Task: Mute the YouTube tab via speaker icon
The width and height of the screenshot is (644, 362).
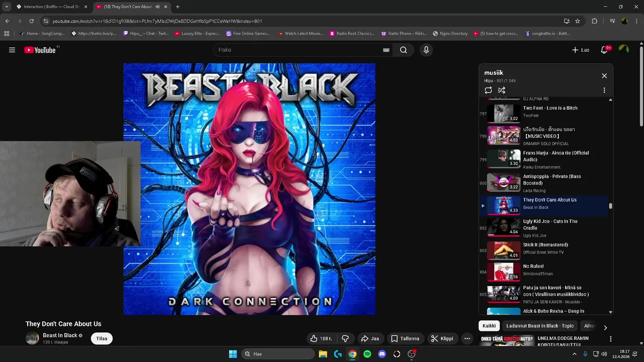Action: coord(158,7)
